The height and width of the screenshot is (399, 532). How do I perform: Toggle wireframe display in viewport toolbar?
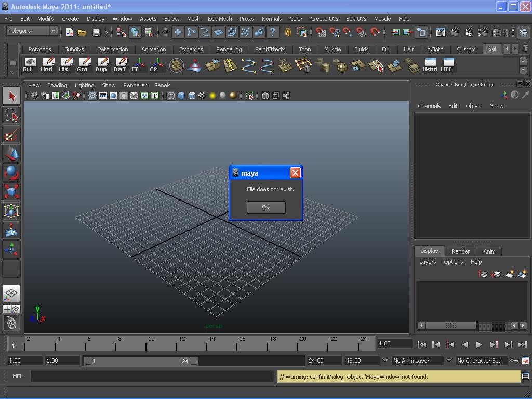coord(171,96)
